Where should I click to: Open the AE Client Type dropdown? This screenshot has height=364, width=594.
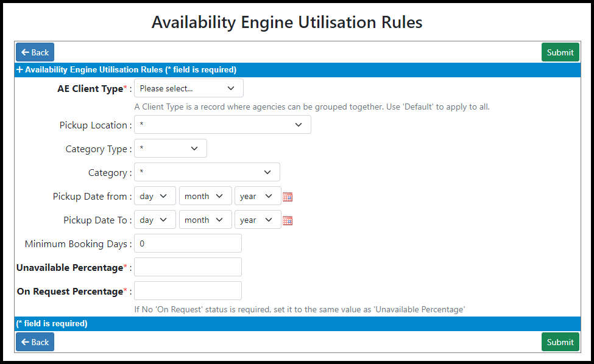[189, 88]
